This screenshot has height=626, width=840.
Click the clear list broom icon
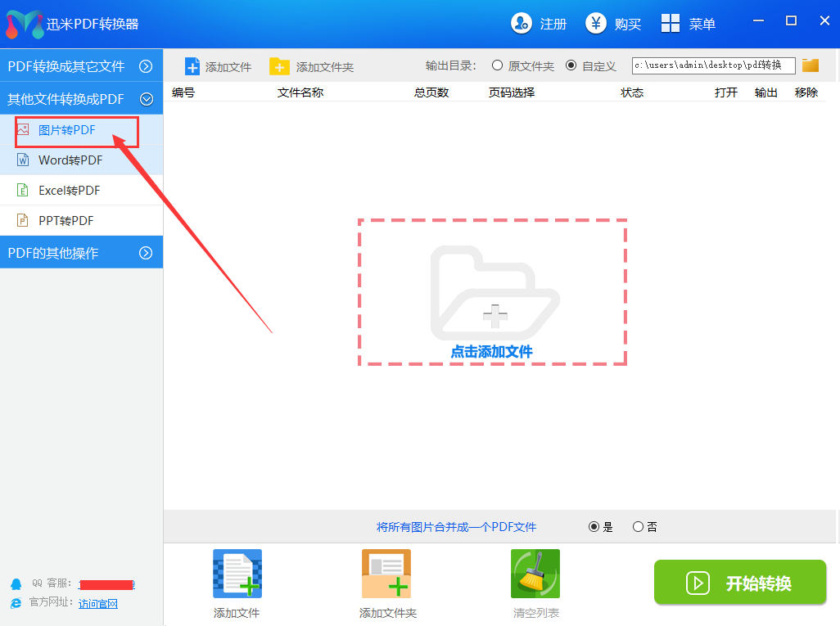click(535, 574)
